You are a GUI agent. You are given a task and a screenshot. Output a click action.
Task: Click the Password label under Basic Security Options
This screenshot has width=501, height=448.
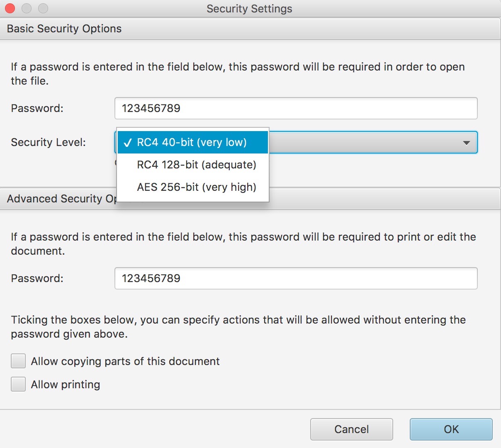pos(37,108)
